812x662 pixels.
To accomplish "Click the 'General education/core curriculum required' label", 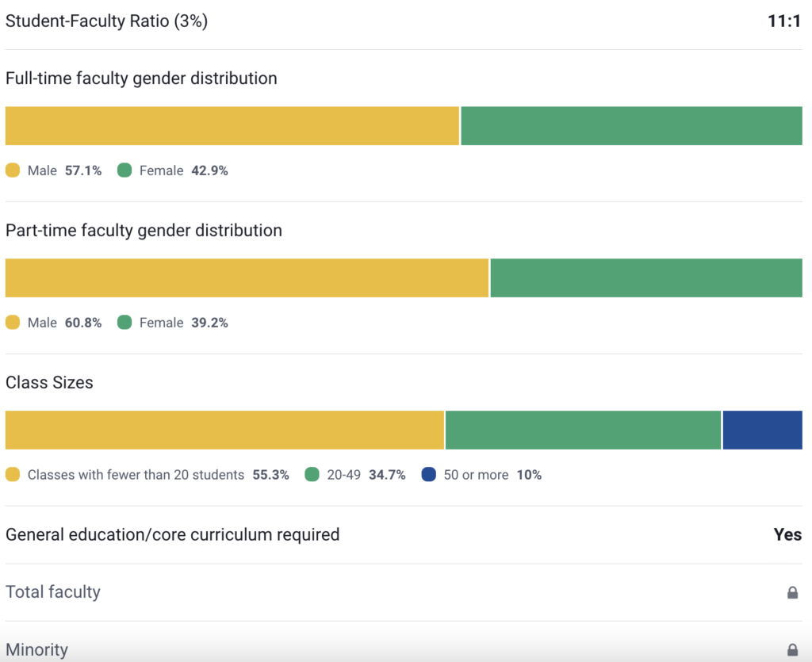I will tap(172, 534).
